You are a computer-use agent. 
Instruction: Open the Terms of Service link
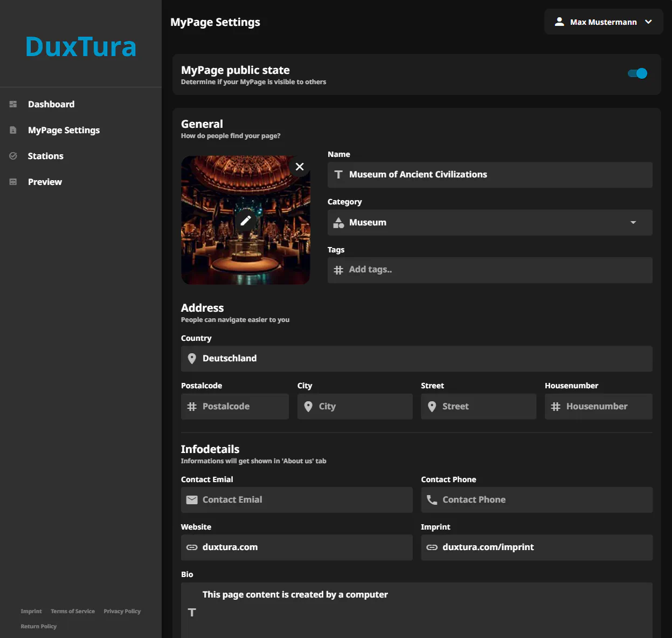[x=72, y=611]
